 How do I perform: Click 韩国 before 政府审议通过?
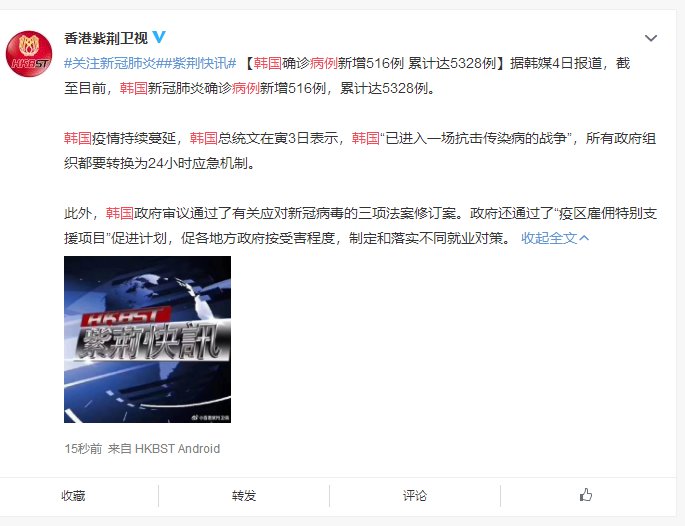coord(120,214)
